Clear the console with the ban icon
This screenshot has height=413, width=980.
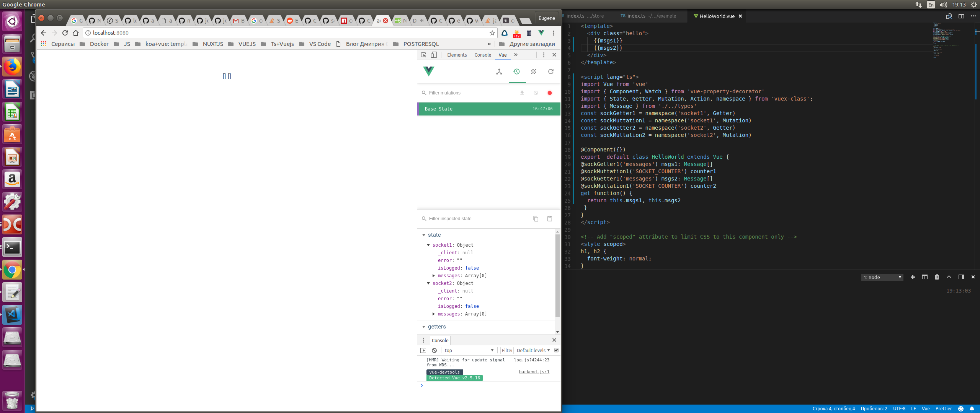tap(434, 350)
